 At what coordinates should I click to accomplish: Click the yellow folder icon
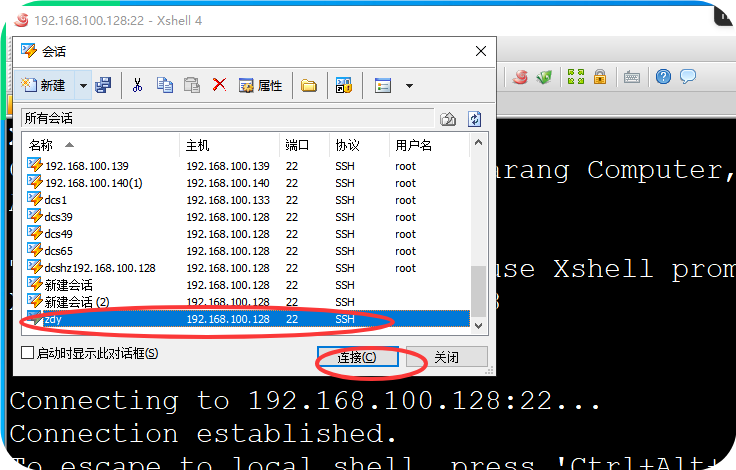(309, 86)
